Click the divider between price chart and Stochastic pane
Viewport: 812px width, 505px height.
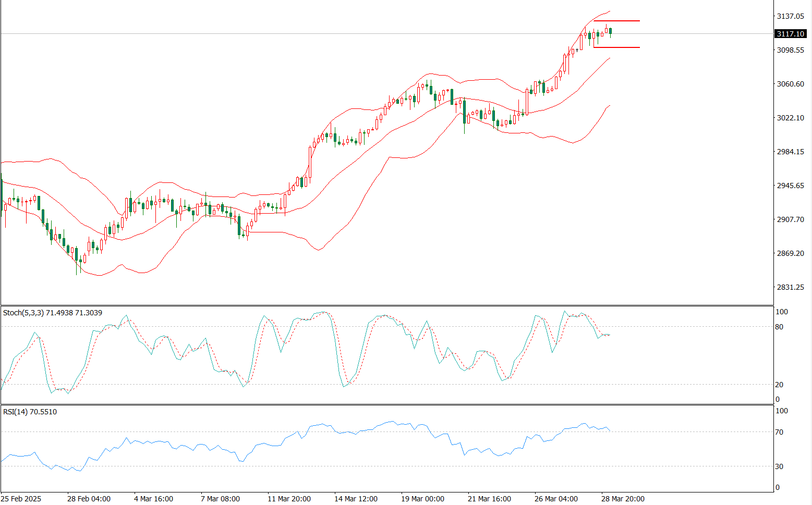tap(386, 305)
